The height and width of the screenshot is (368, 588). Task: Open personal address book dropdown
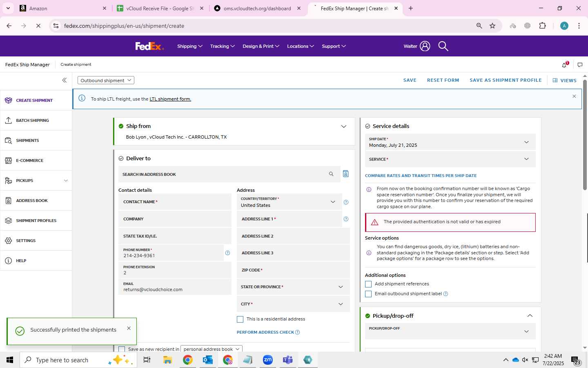(212, 349)
